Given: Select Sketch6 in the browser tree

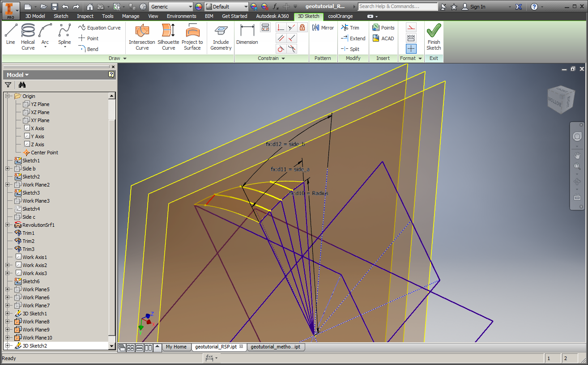Looking at the screenshot, I should 31,281.
